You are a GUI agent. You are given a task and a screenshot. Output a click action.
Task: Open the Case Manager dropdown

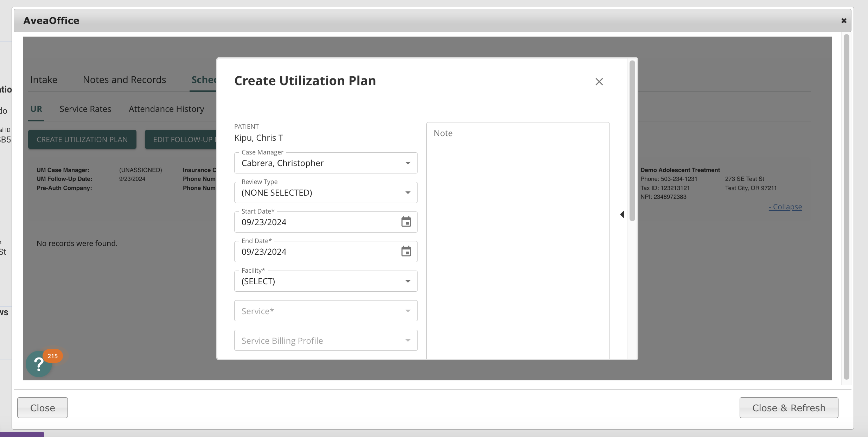(407, 163)
